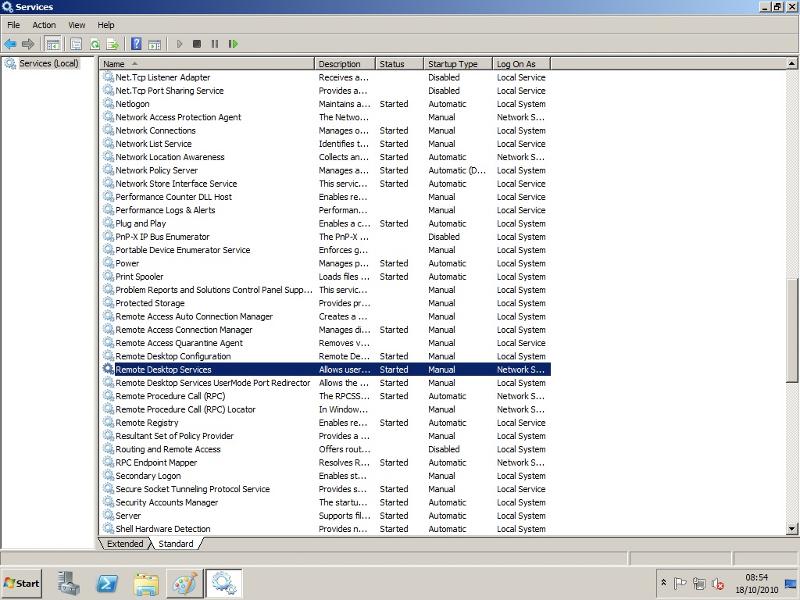Open Windows Explorer from the taskbar

(x=146, y=584)
